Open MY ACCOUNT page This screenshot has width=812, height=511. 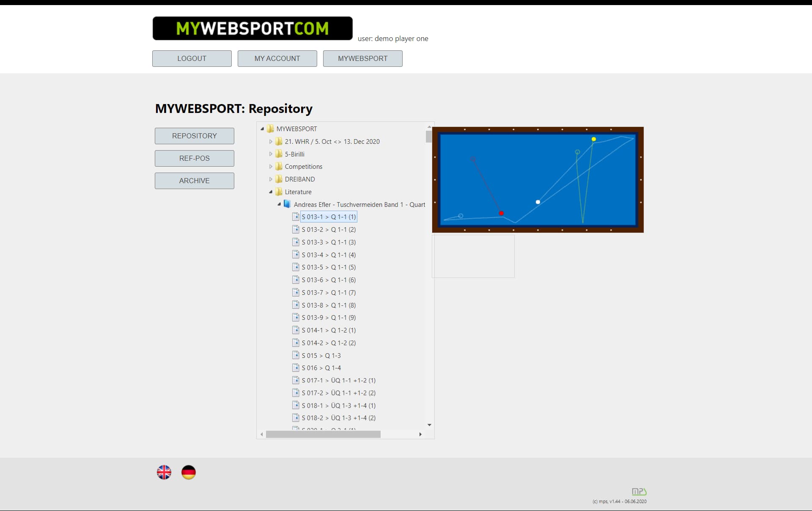tap(277, 58)
